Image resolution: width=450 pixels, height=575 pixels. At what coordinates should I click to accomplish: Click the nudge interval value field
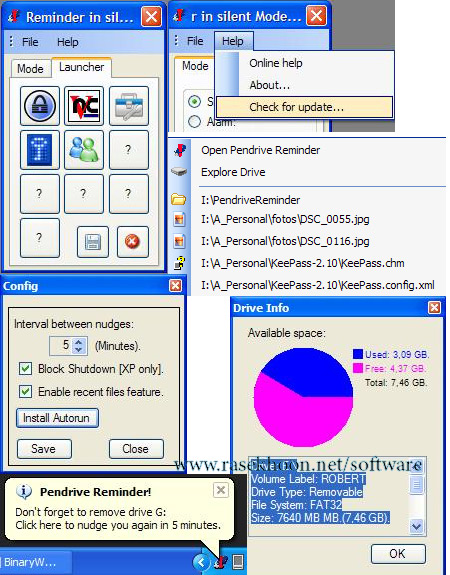(x=61, y=345)
